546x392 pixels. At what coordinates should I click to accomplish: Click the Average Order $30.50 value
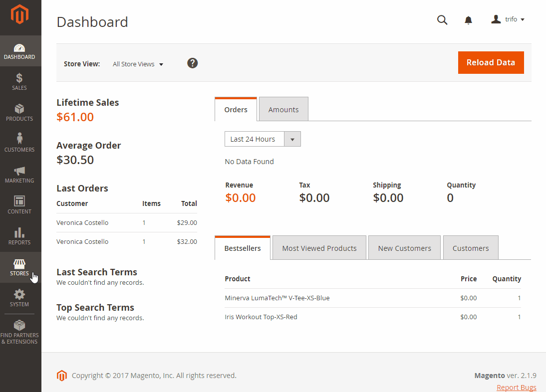[x=75, y=160]
